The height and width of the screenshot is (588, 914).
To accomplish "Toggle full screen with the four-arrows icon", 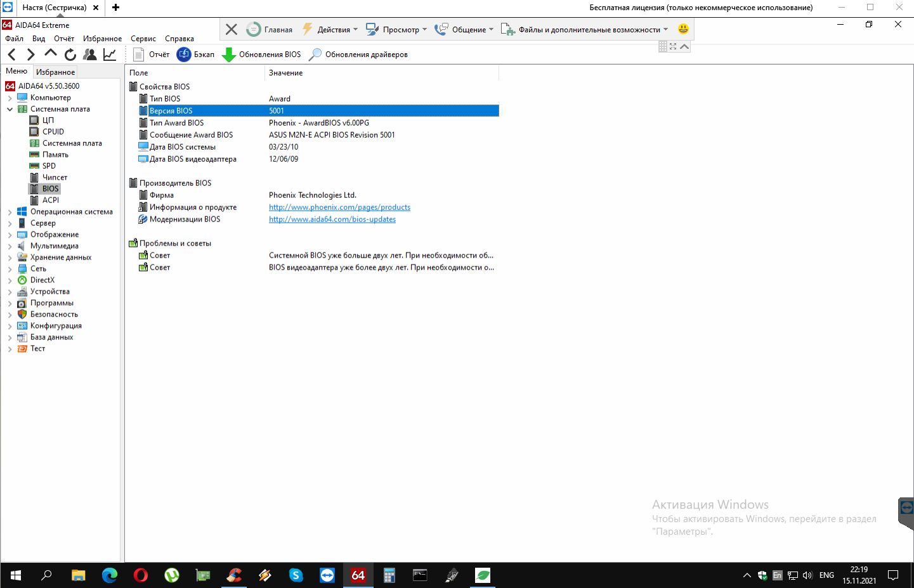I will (673, 46).
